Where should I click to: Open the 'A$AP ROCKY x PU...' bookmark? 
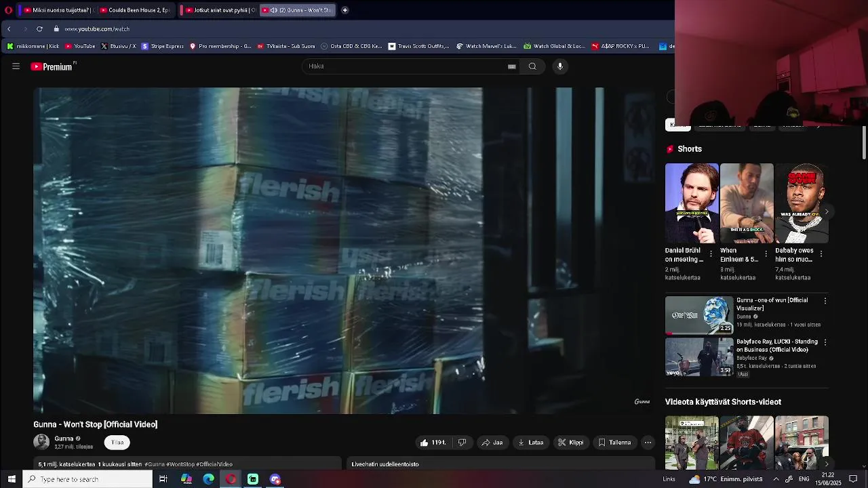click(x=620, y=46)
